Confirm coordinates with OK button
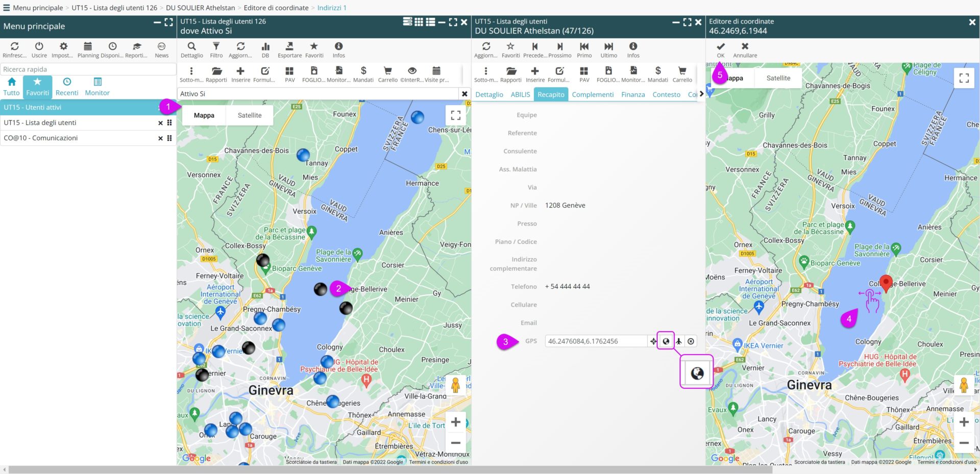Screen dimensions: 980x474 [720, 49]
